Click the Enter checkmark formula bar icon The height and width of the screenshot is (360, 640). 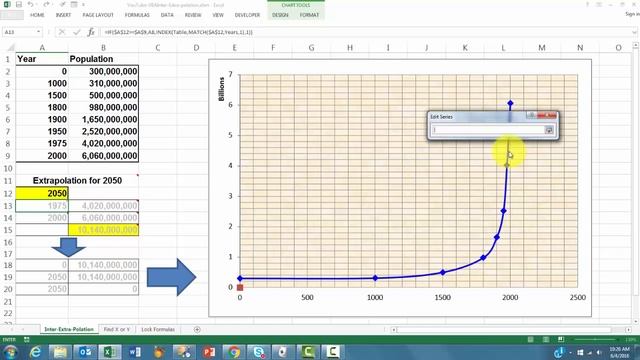click(x=76, y=32)
